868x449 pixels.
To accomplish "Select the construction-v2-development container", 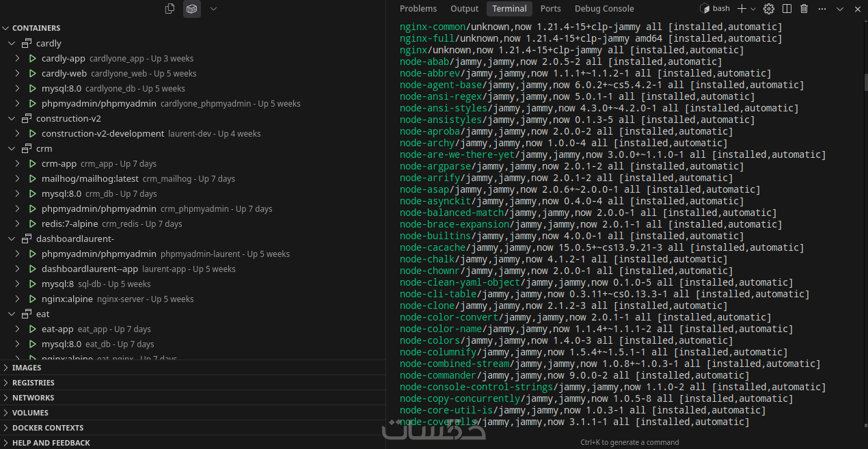I will [x=193, y=133].
